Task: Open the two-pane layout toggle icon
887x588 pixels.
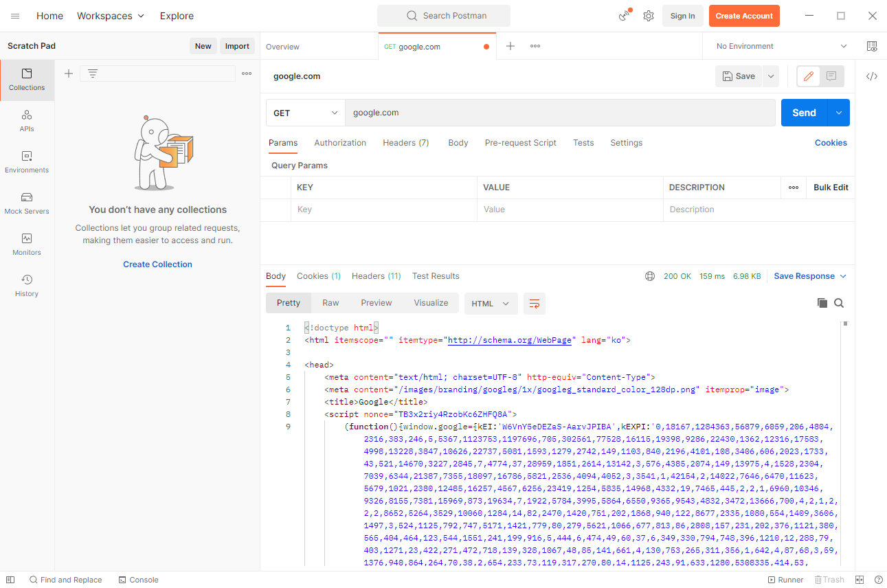Action: pyautogui.click(x=860, y=580)
